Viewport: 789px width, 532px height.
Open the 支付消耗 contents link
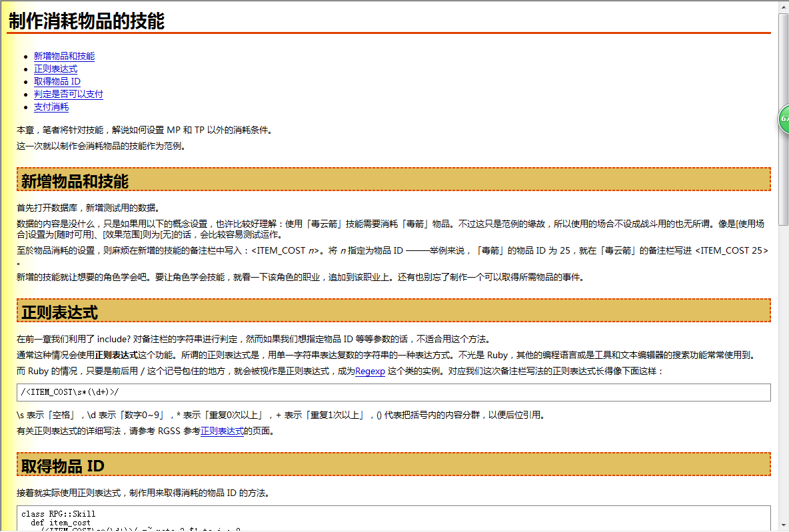51,107
